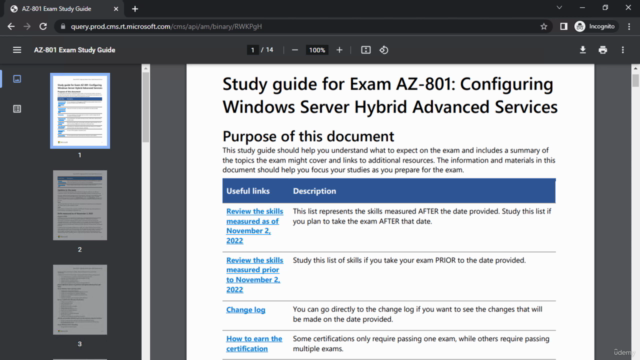Open 'How to earn the certification' link

(254, 344)
